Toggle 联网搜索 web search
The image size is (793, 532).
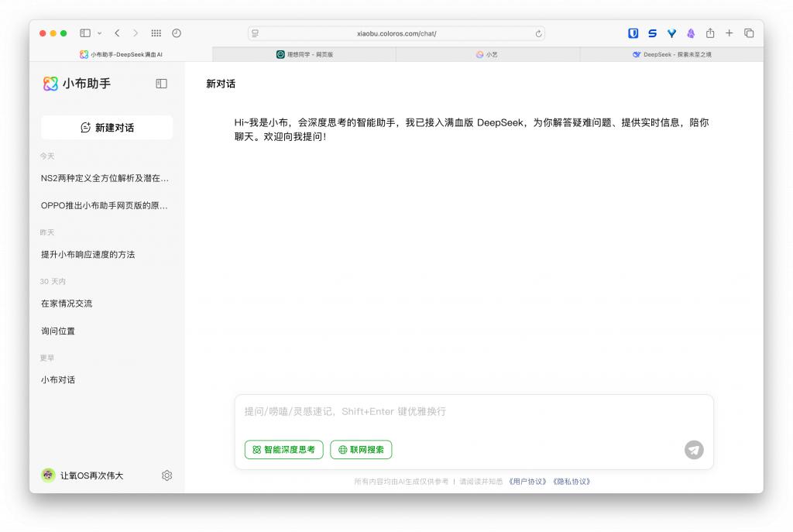361,450
